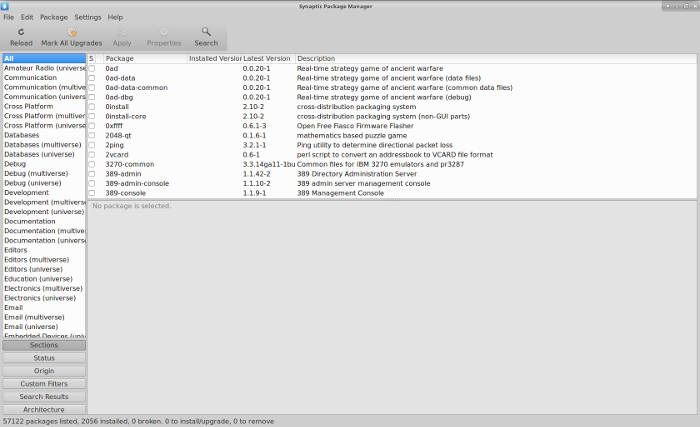Click the Reload toolbar icon
700x427 pixels.
(x=21, y=32)
